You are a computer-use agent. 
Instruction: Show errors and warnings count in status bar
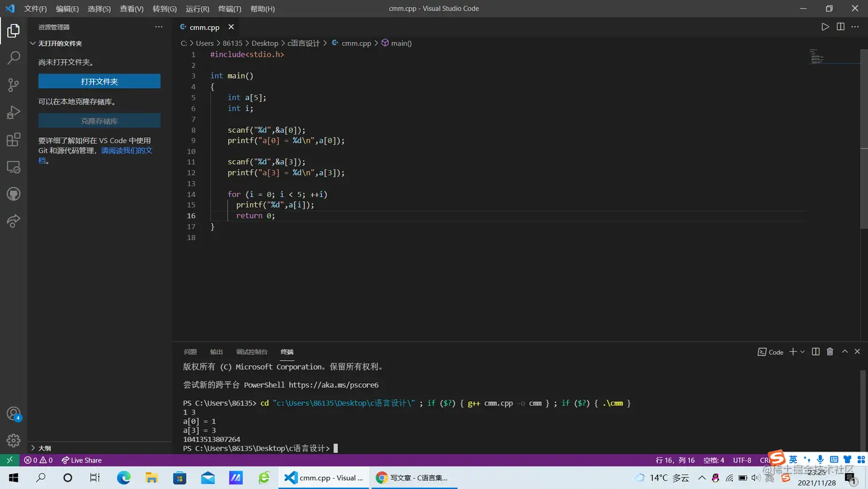coord(38,460)
